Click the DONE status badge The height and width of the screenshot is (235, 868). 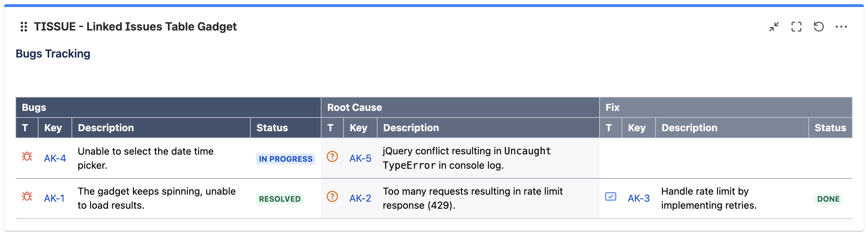(x=828, y=199)
